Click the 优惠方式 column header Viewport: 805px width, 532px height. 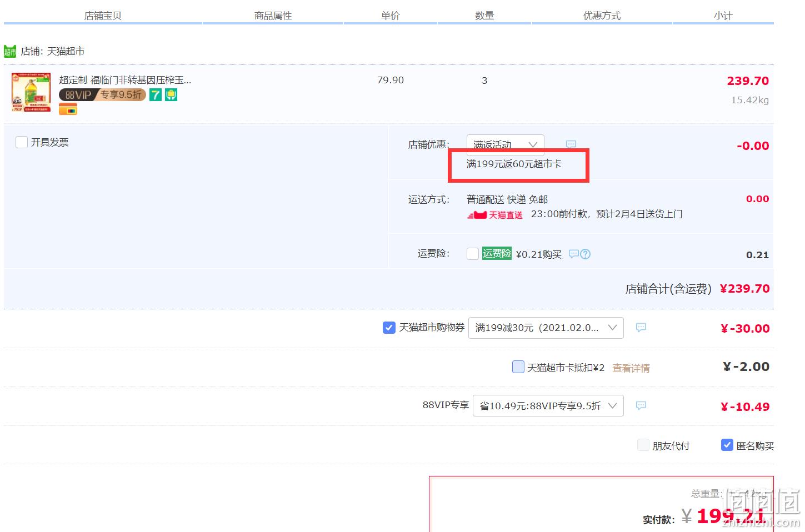tap(602, 16)
